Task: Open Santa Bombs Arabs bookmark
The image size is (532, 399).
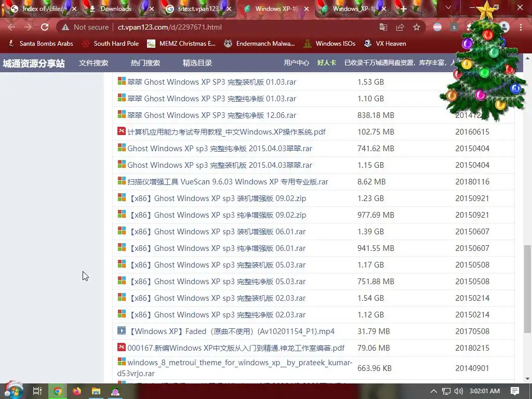Action: point(41,44)
